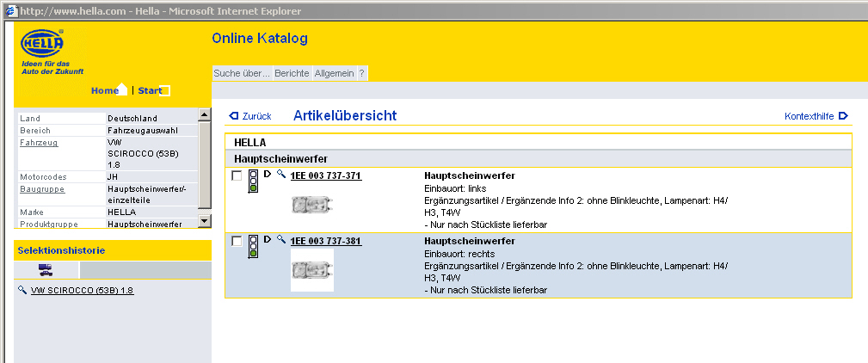Click the vehicle icon in Selektionshistorie
Image resolution: width=868 pixels, height=363 pixels.
point(46,270)
